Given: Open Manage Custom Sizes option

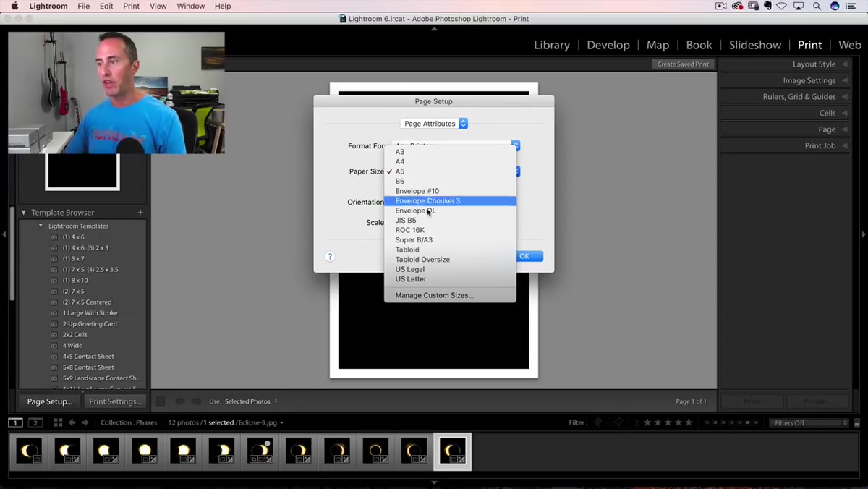Looking at the screenshot, I should pos(450,295).
